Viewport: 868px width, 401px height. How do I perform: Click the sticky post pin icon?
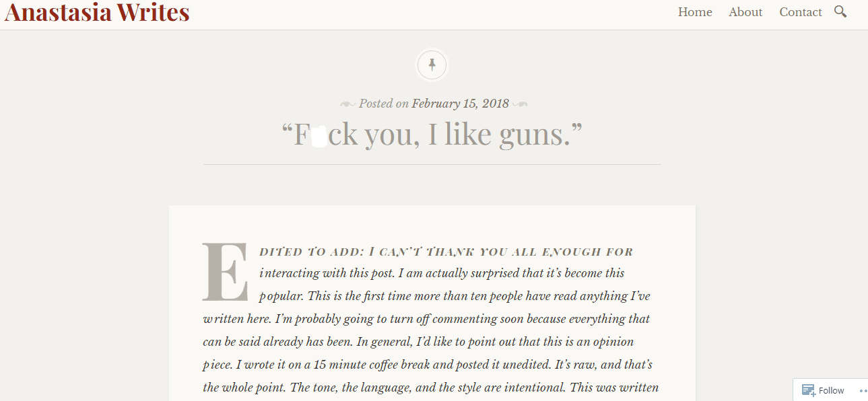point(432,65)
